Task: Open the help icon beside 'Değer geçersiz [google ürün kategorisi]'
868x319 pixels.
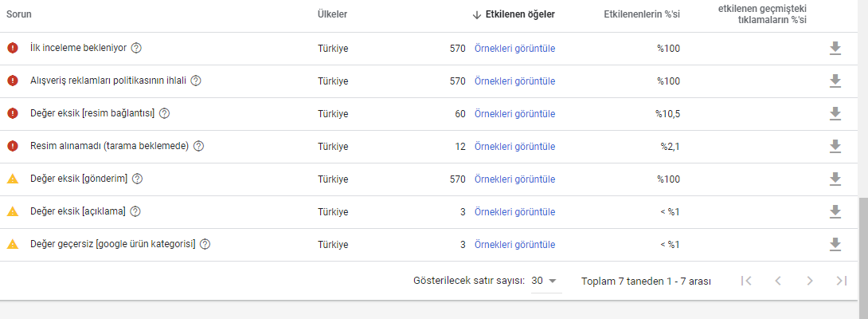Action: tap(205, 245)
